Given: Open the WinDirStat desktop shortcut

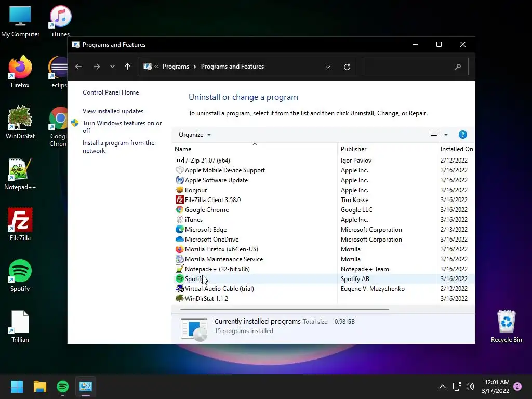Looking at the screenshot, I should (x=20, y=123).
